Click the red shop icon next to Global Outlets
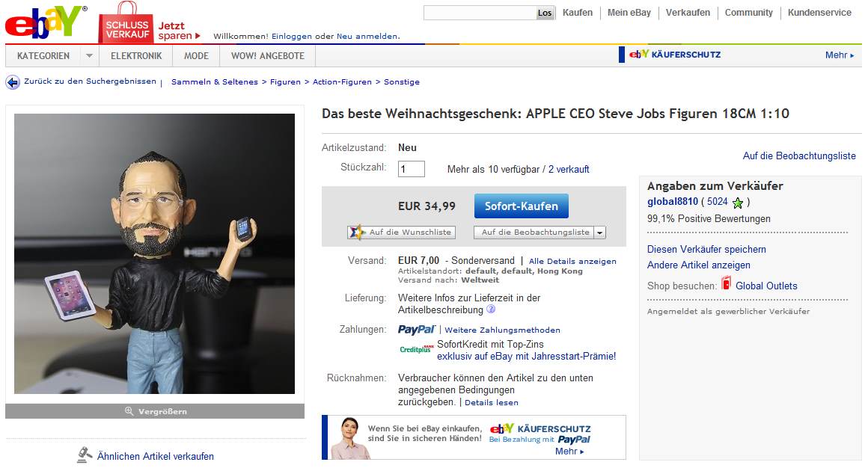Image resolution: width=868 pixels, height=468 pixels. pos(727,283)
